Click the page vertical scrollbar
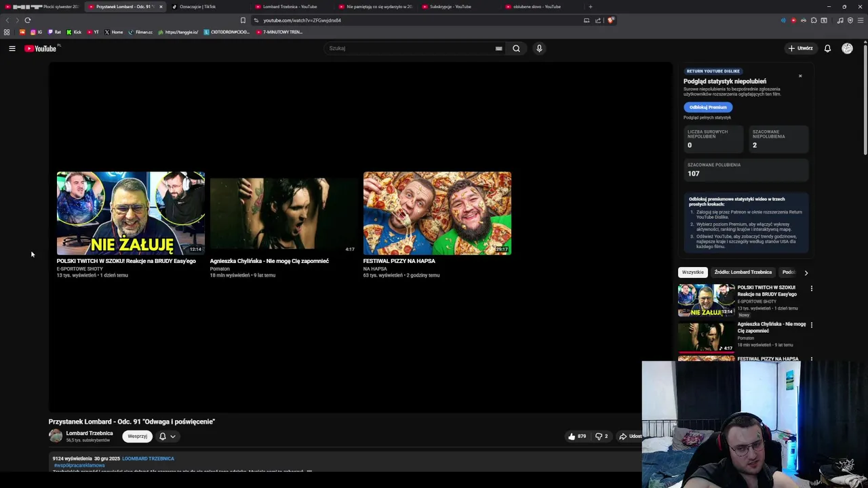 (865, 98)
